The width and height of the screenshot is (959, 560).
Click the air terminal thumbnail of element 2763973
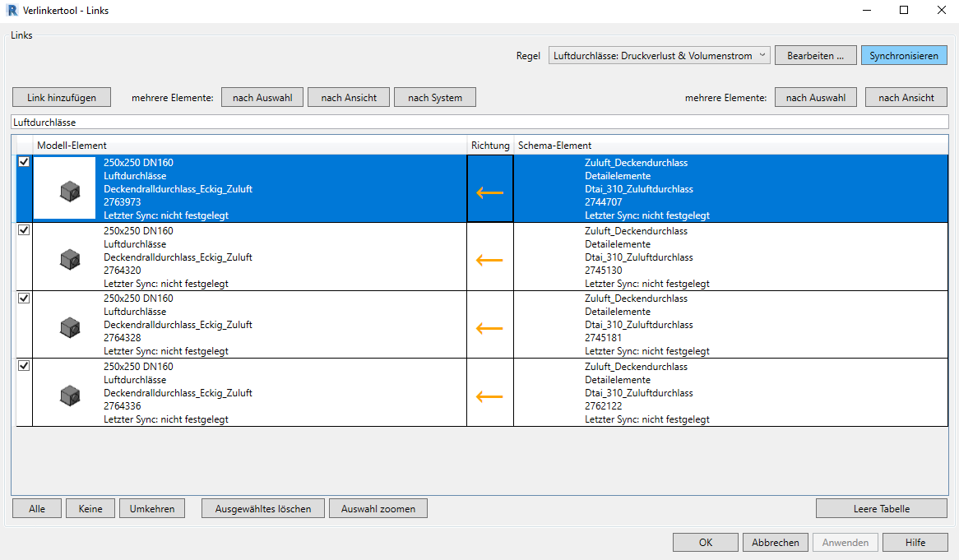coord(69,192)
